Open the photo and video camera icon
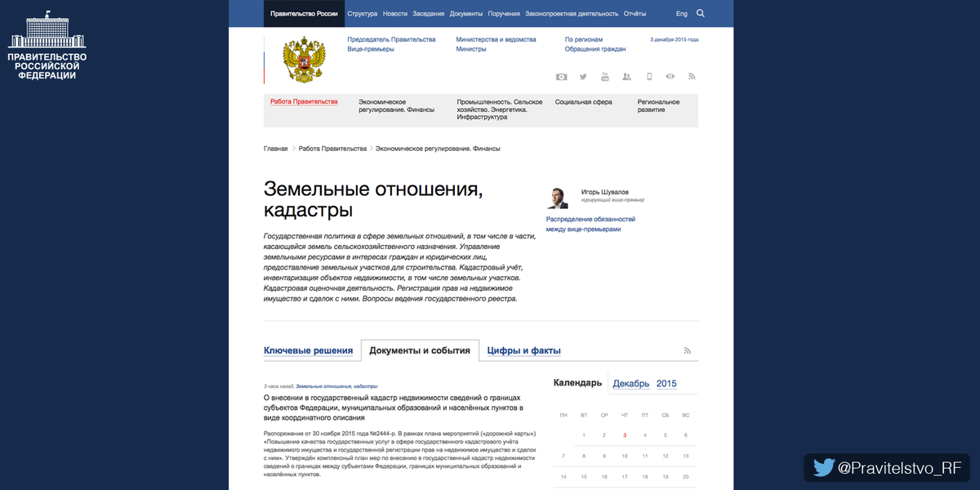Viewport: 980px width, 490px height. point(561,77)
